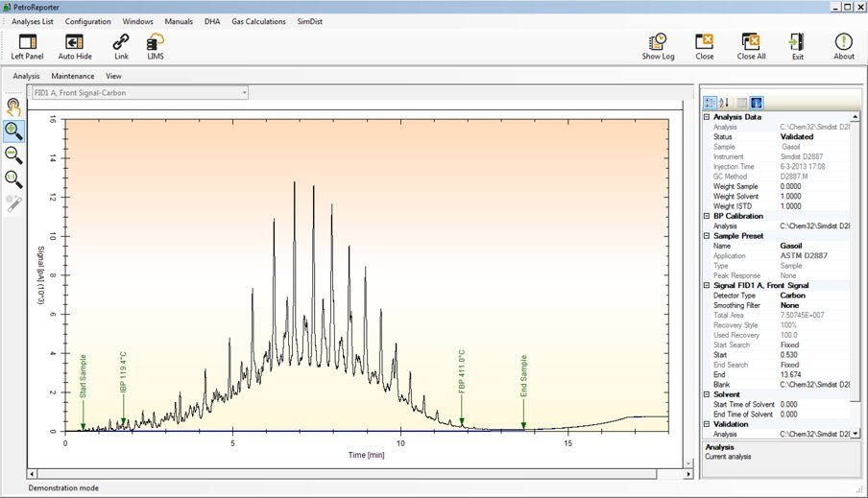
Task: Select the zoom in magnifier tool
Action: click(x=13, y=131)
